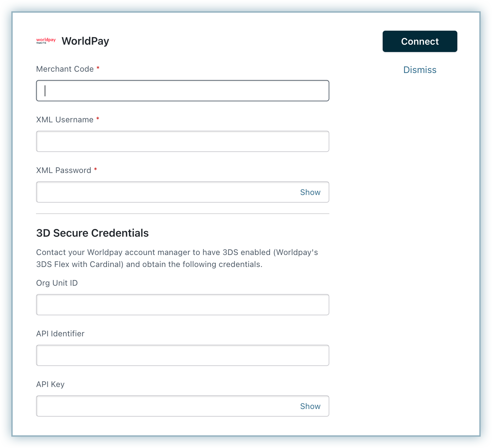492x448 pixels.
Task: Click the Org Unit ID label
Action: [57, 283]
